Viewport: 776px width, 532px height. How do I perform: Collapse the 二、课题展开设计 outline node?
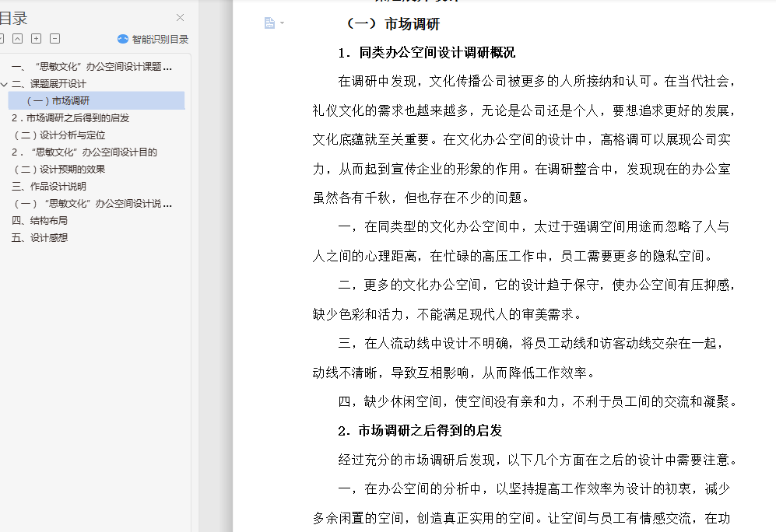[4, 84]
